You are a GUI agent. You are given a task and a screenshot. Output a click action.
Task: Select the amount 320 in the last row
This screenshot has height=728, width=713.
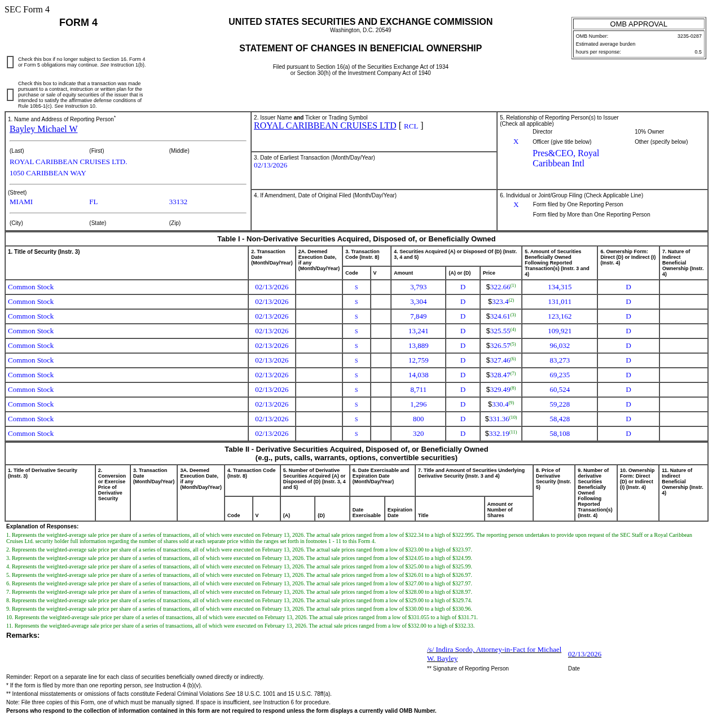click(419, 434)
